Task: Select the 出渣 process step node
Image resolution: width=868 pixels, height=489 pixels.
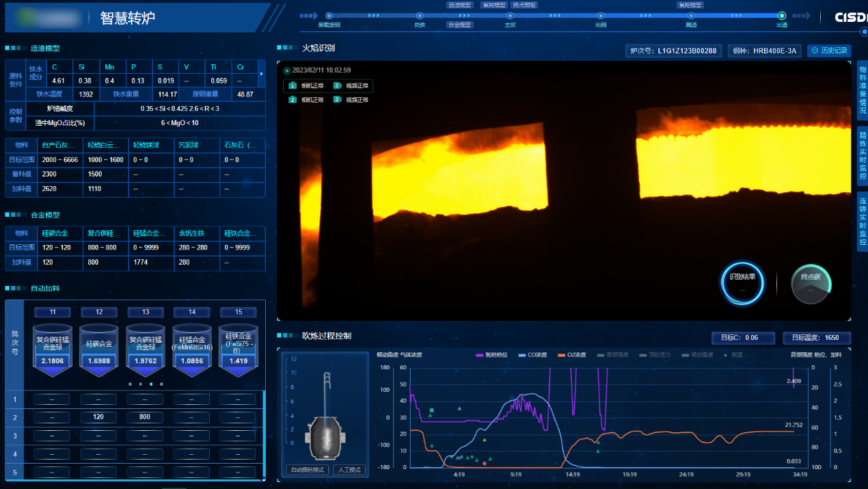Action: click(x=782, y=16)
